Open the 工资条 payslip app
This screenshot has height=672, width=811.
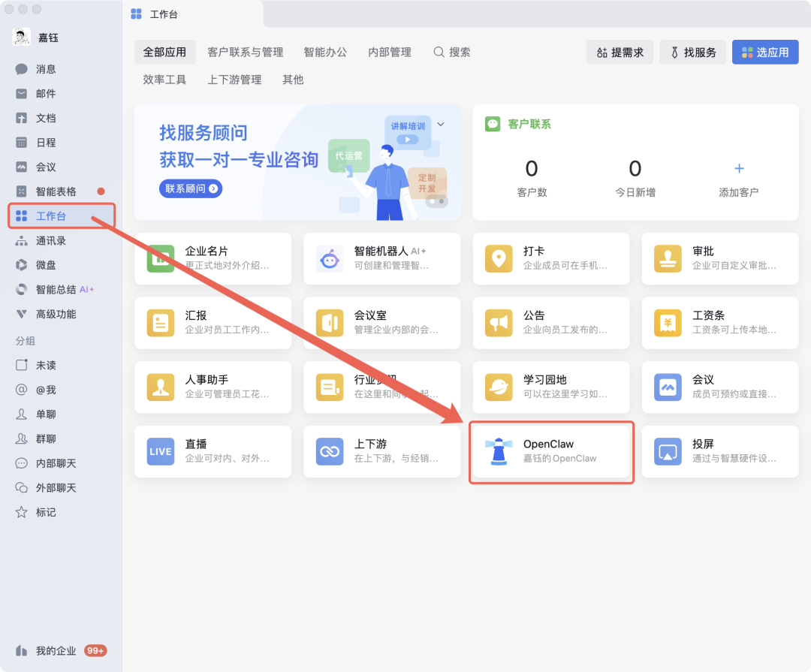[719, 323]
